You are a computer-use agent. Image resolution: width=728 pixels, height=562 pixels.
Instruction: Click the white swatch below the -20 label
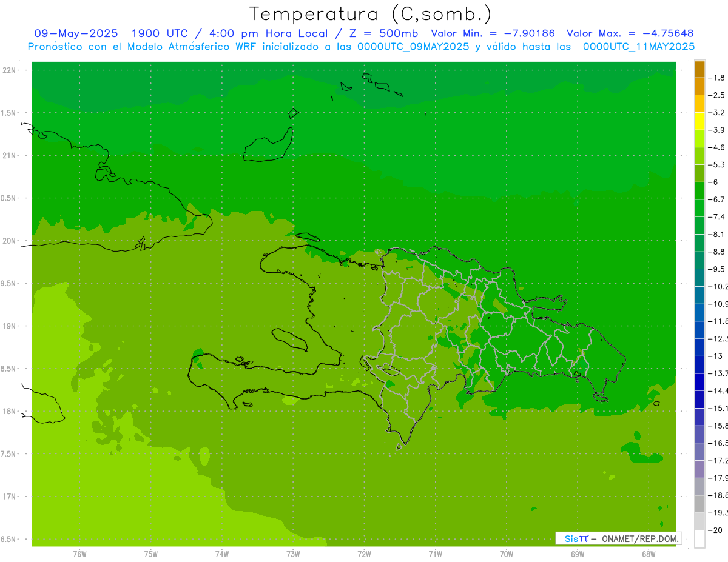699,539
